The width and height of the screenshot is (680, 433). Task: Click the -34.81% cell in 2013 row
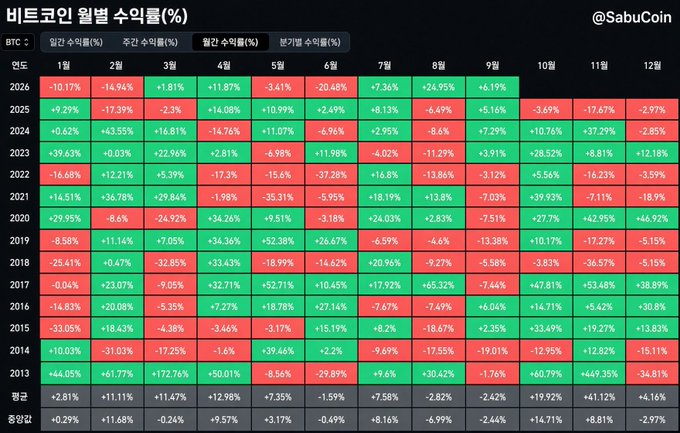(x=652, y=374)
